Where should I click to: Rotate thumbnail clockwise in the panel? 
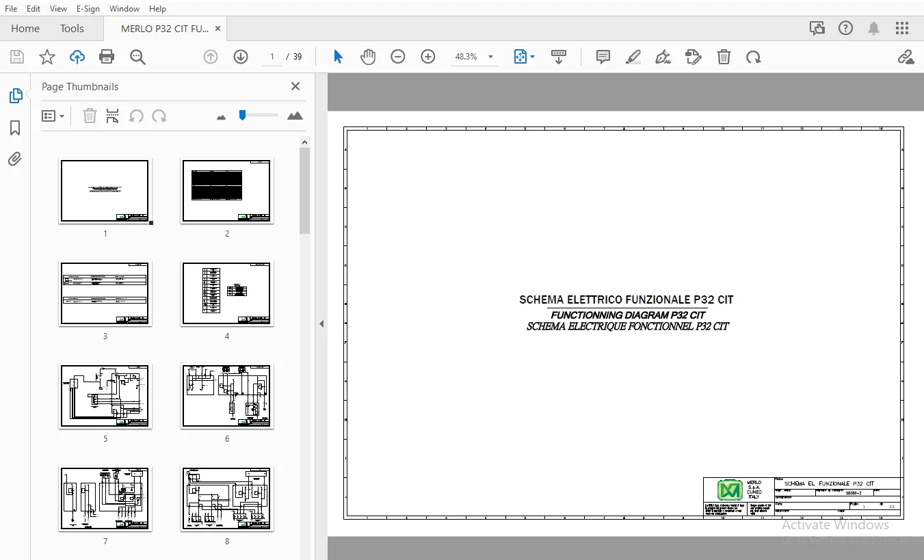tap(159, 116)
